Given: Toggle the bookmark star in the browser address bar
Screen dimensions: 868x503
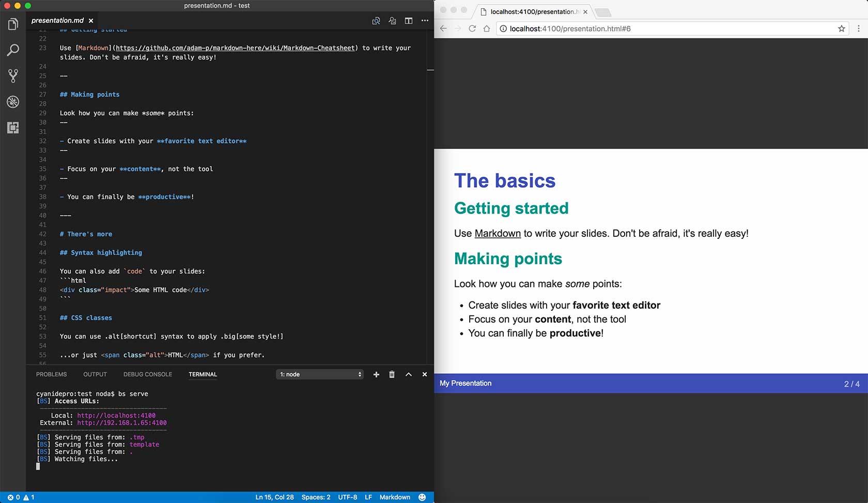Looking at the screenshot, I should [841, 29].
